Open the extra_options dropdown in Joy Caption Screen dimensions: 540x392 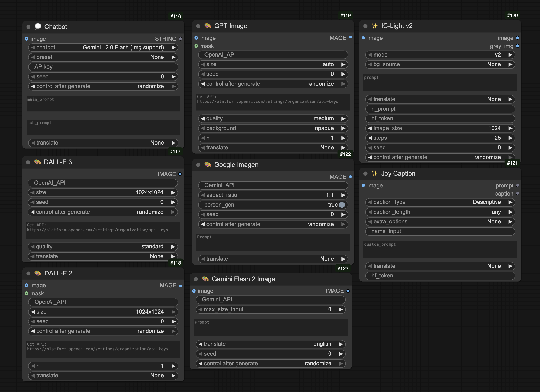tap(440, 222)
